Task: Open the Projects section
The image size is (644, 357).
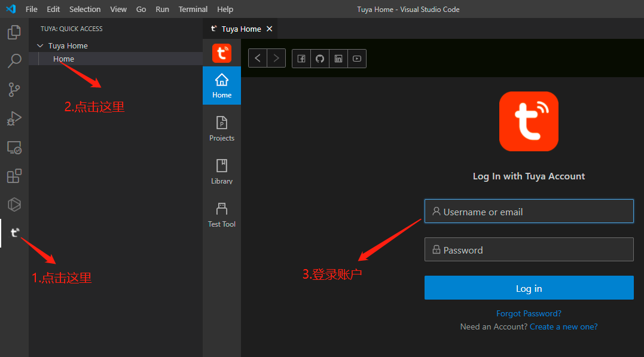Action: click(222, 129)
